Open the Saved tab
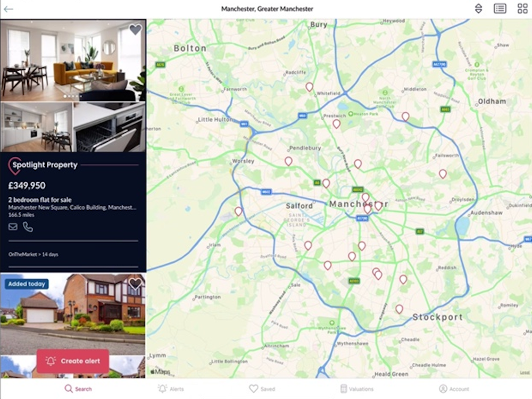532x399 pixels. [x=262, y=389]
